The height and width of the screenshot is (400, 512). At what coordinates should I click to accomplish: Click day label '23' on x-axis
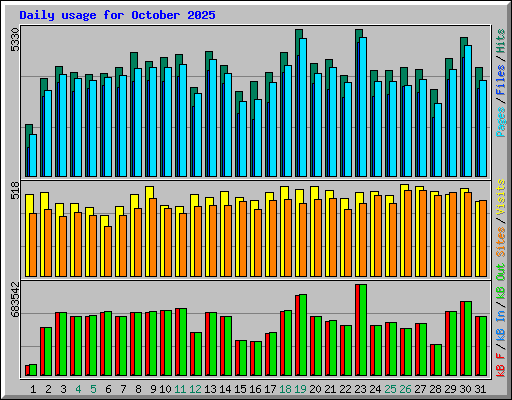click(360, 389)
